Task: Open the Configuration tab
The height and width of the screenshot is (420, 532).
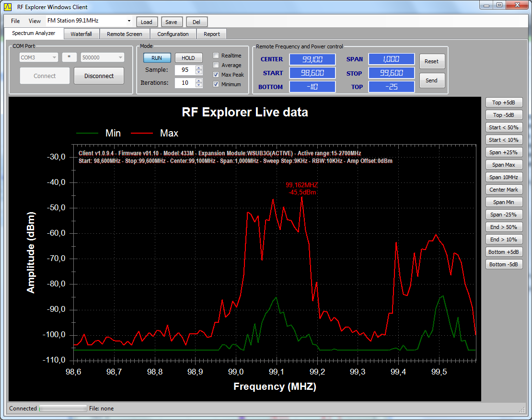Action: pos(173,34)
